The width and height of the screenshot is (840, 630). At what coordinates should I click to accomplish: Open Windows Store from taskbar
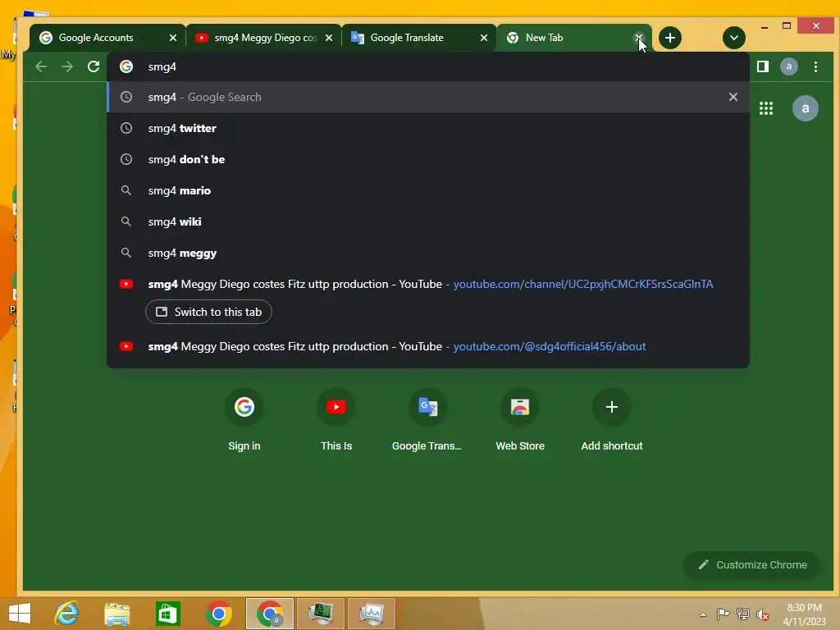[x=167, y=614]
